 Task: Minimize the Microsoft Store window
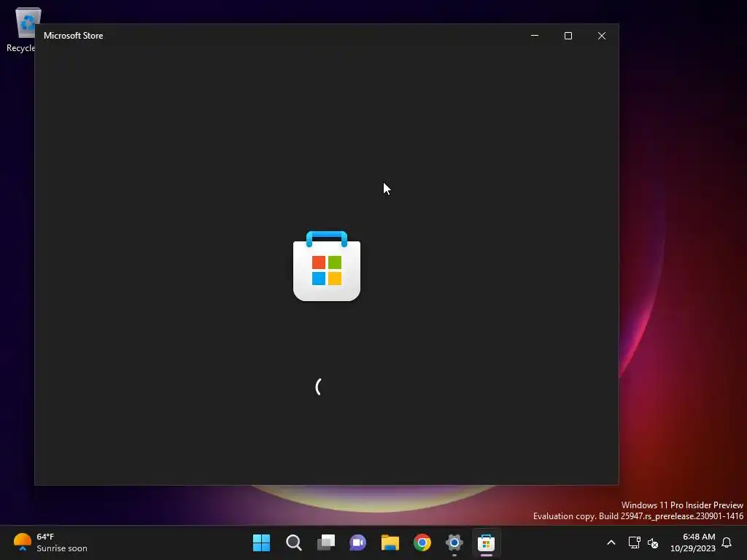coord(535,36)
